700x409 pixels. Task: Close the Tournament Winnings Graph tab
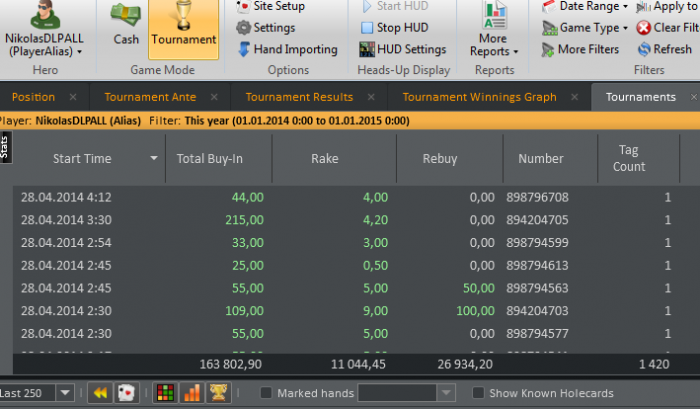click(x=575, y=97)
